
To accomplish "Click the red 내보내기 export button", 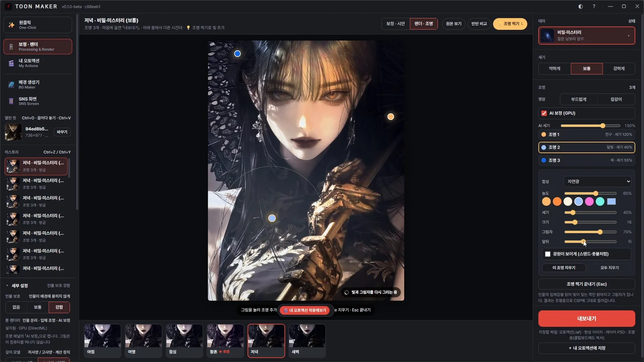I will tap(587, 319).
